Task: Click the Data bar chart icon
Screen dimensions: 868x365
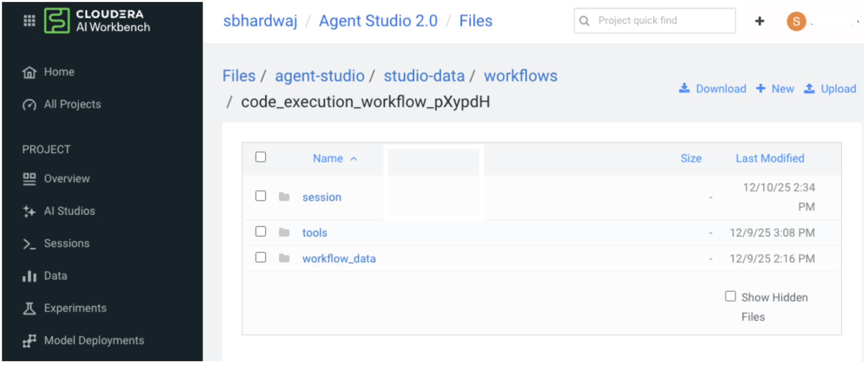Action: tap(29, 276)
